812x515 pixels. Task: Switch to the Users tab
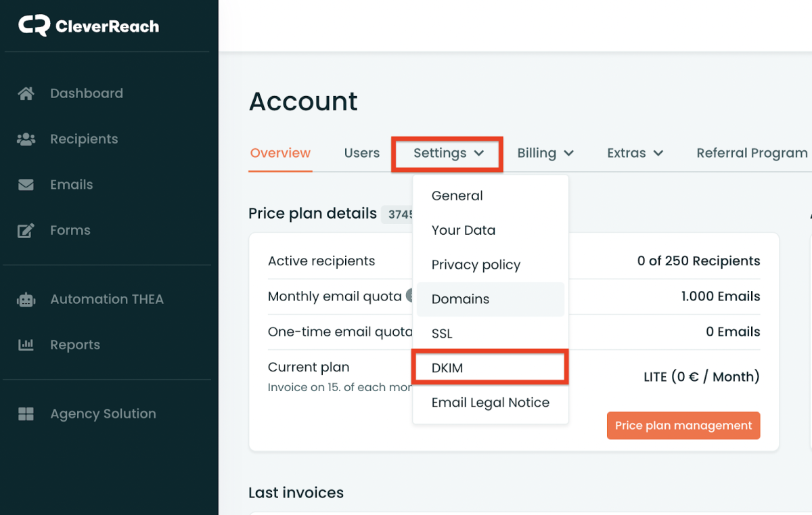click(x=362, y=153)
